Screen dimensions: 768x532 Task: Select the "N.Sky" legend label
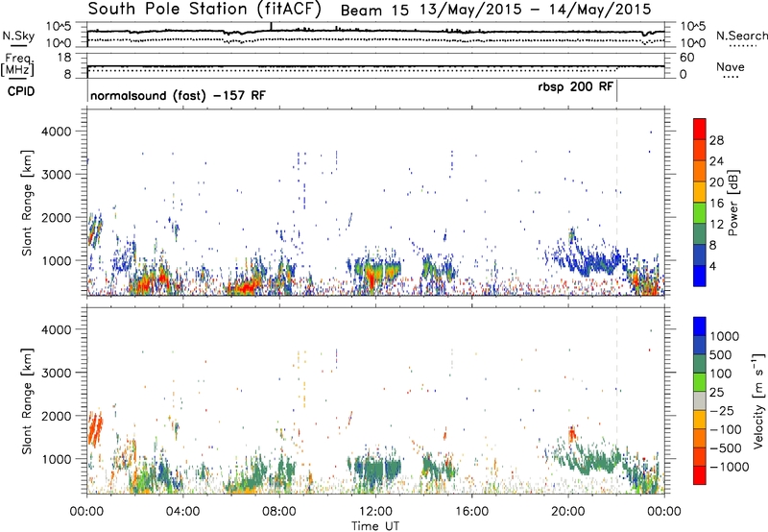(18, 36)
